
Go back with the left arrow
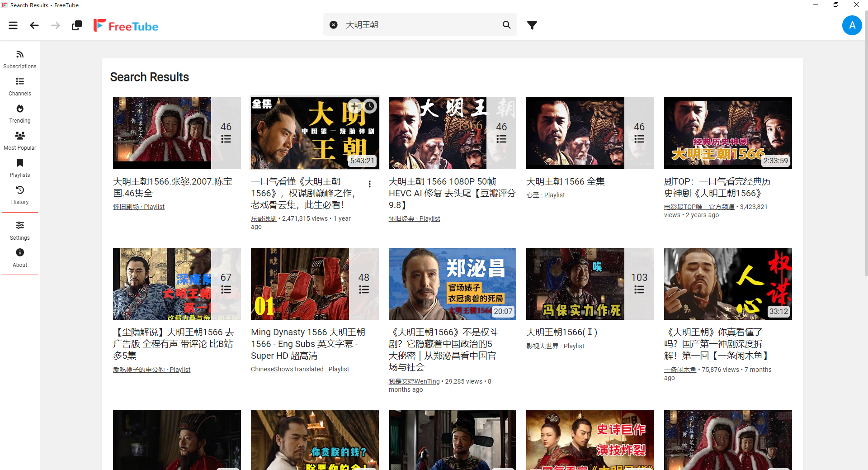34,25
